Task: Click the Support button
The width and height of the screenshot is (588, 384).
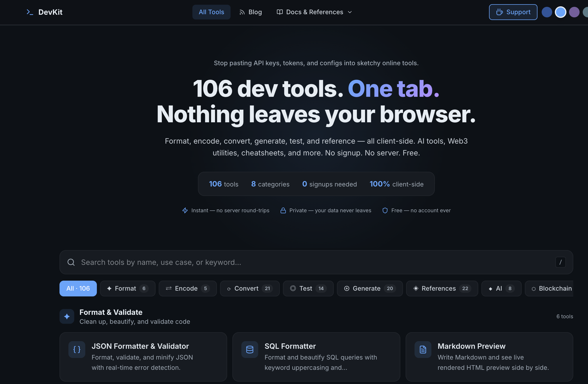Action: [x=513, y=12]
